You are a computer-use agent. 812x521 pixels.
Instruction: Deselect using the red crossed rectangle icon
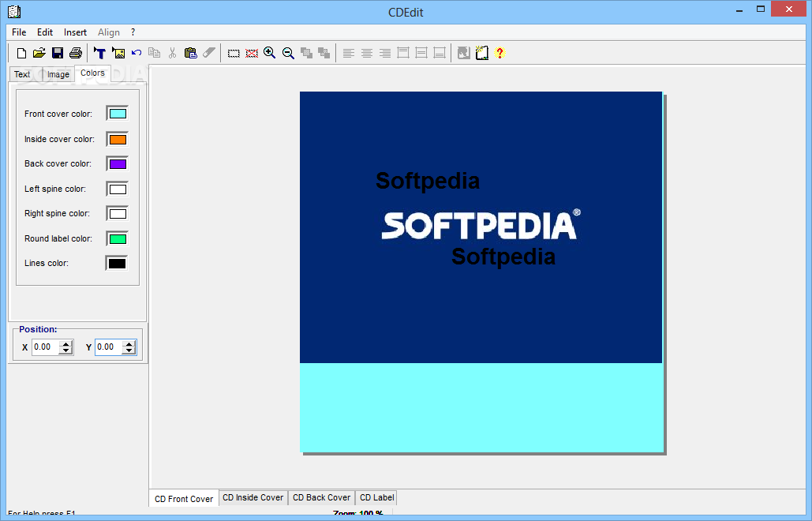(x=252, y=54)
